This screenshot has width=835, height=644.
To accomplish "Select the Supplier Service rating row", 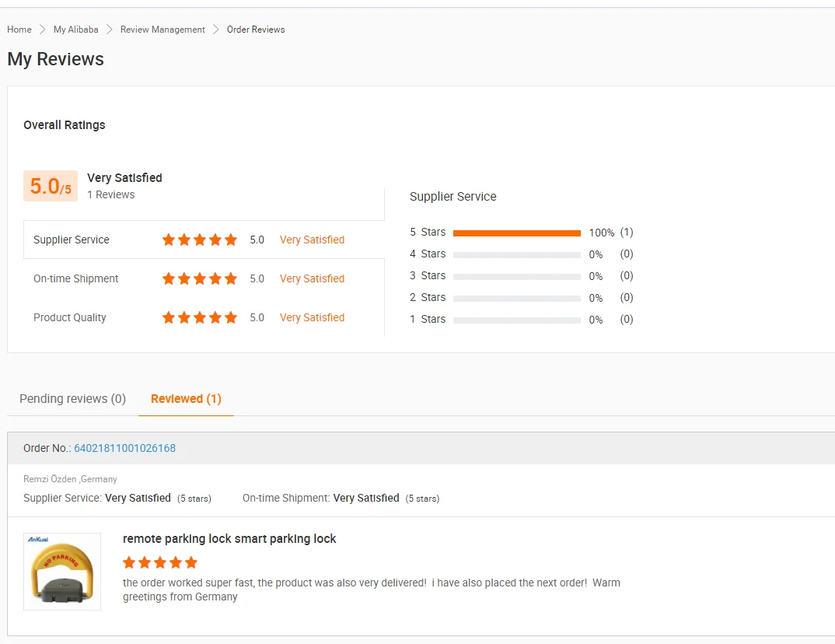I will [x=204, y=240].
